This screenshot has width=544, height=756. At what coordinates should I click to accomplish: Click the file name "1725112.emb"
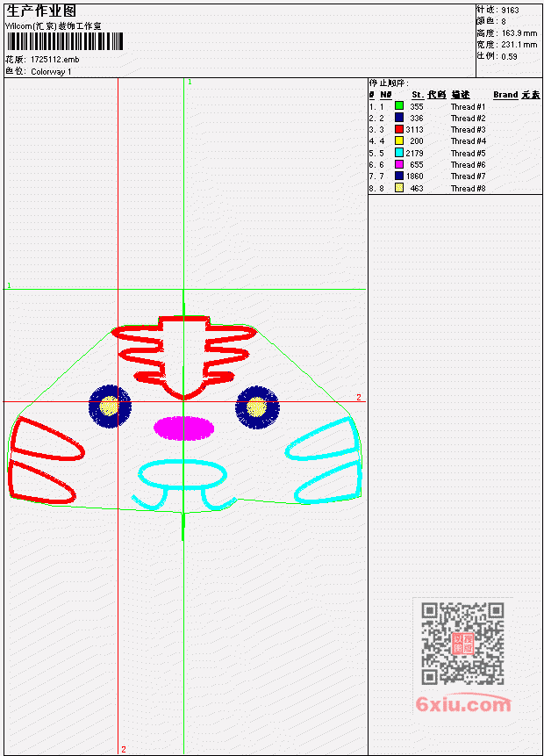pos(55,60)
